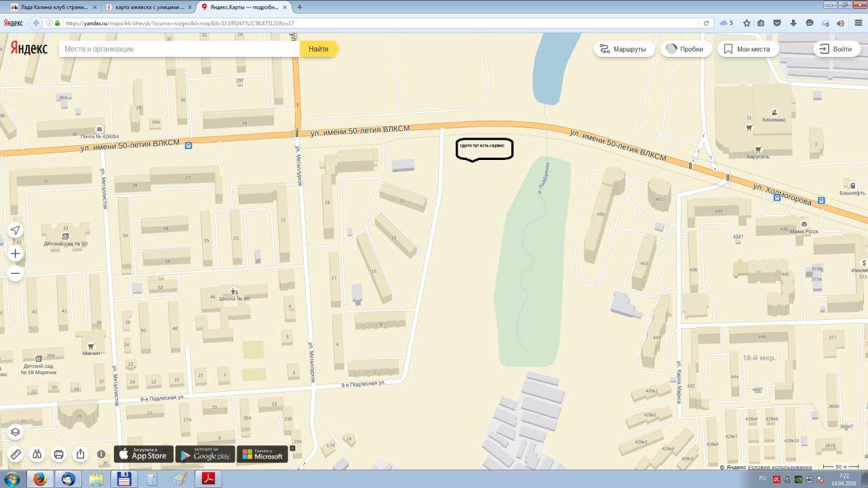Click the my-location arrow button
Viewport: 868px width, 488px height.
coord(16,230)
